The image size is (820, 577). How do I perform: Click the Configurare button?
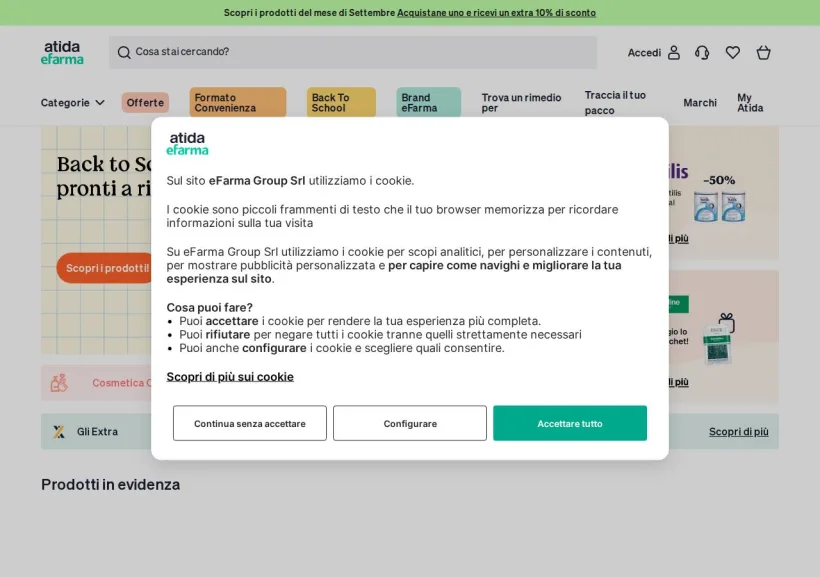click(x=410, y=423)
